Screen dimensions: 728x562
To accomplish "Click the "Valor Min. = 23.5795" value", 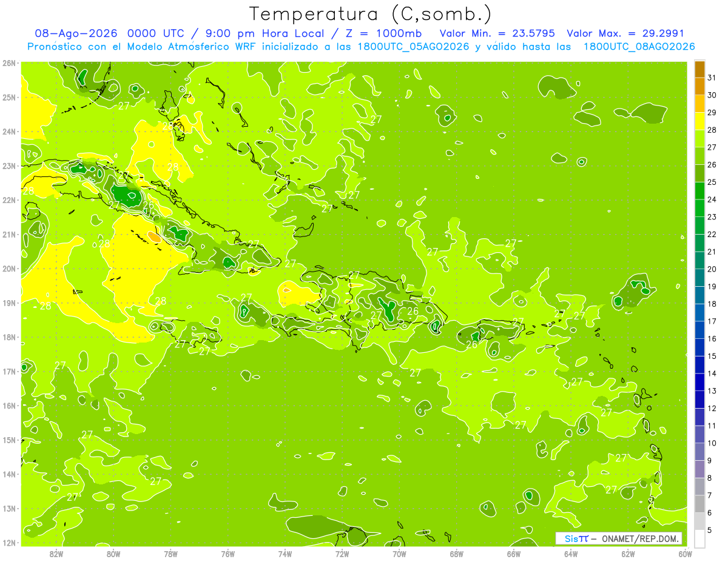I will click(x=496, y=34).
